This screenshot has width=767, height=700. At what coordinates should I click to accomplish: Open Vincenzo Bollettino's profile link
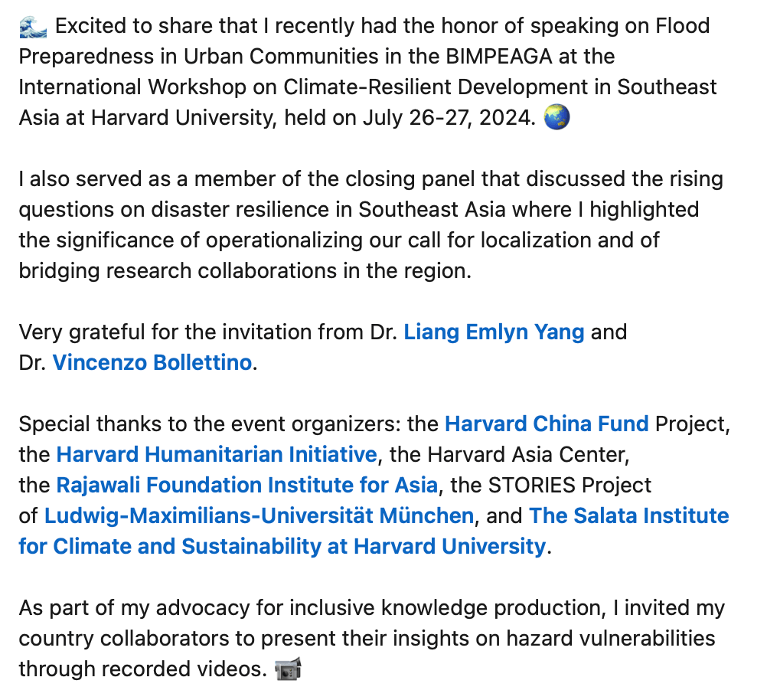point(152,362)
